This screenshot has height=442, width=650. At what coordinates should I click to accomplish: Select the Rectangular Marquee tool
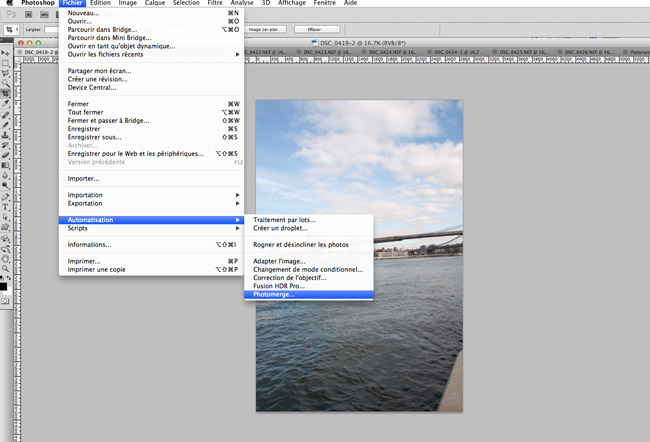[5, 63]
